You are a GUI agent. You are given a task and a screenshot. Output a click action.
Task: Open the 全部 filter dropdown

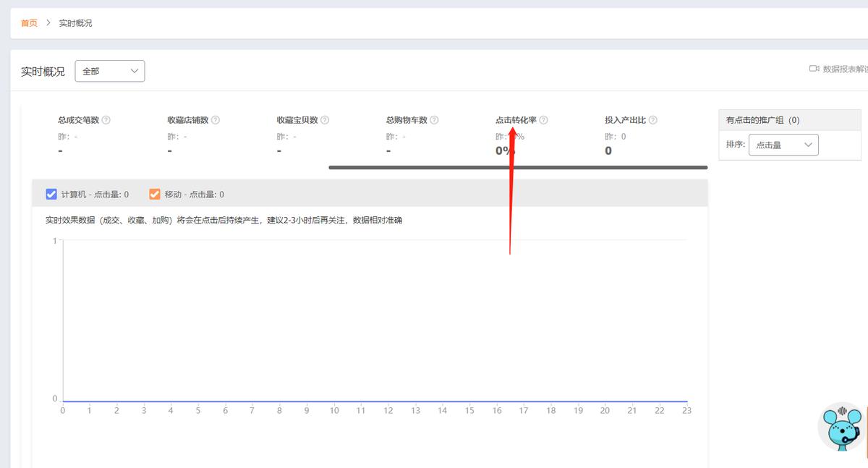[109, 71]
